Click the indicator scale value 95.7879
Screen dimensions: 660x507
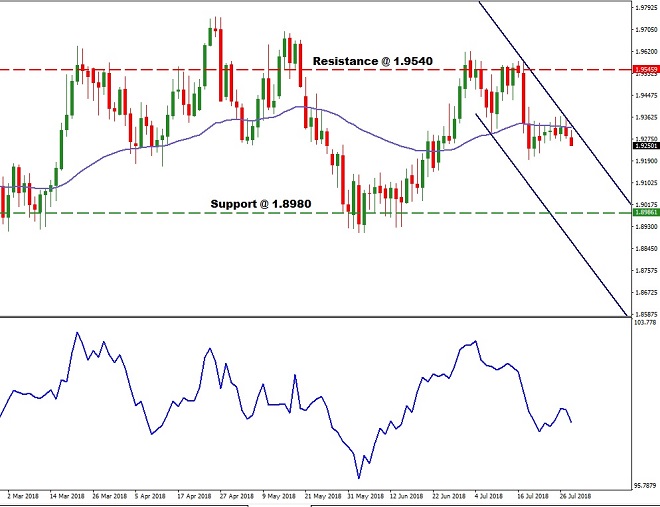tap(645, 486)
